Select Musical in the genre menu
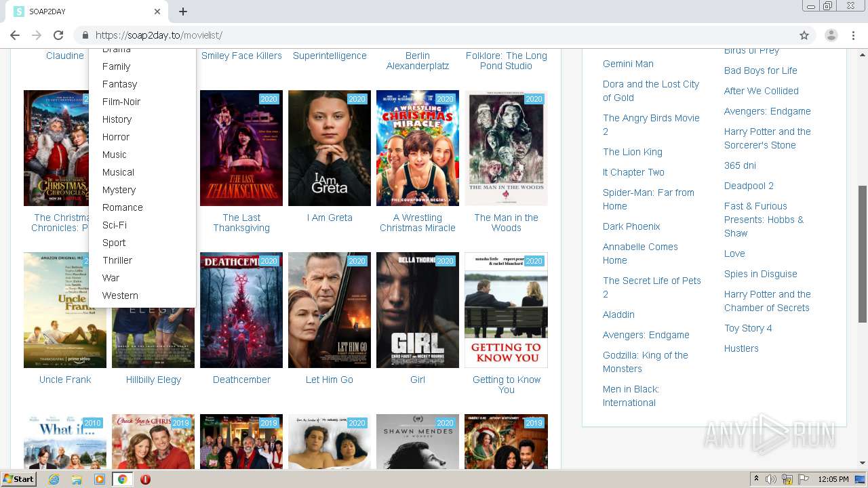868x488 pixels. click(118, 172)
